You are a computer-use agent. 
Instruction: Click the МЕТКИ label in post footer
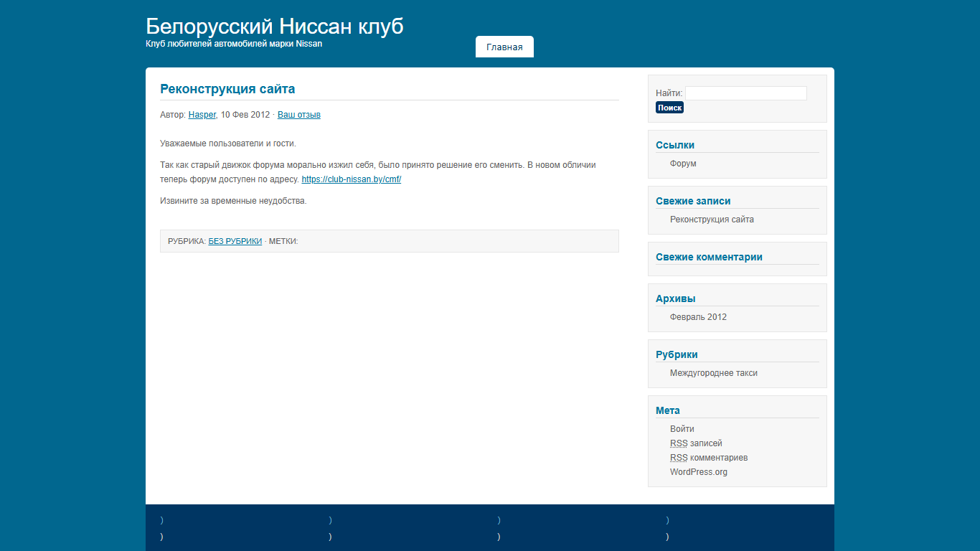pyautogui.click(x=283, y=242)
